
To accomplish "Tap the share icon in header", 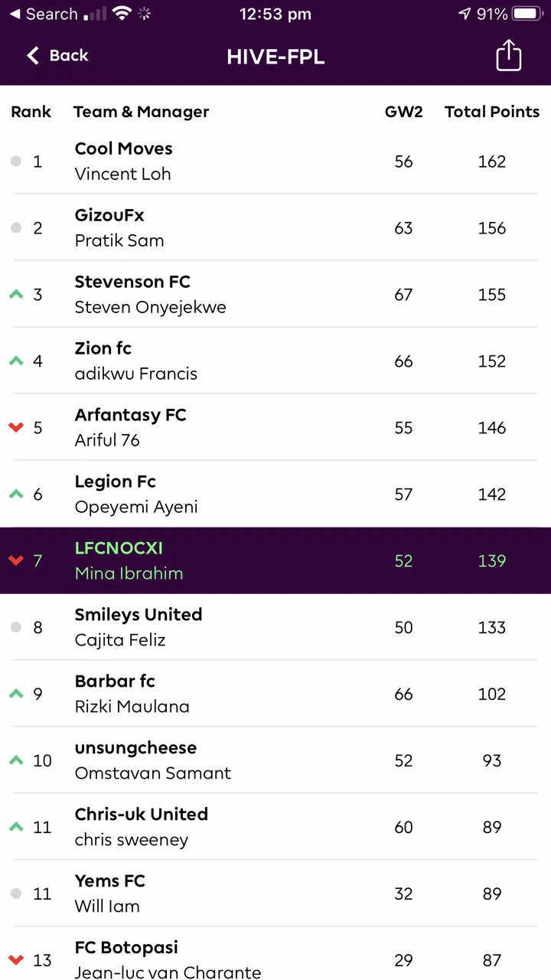I will click(509, 56).
